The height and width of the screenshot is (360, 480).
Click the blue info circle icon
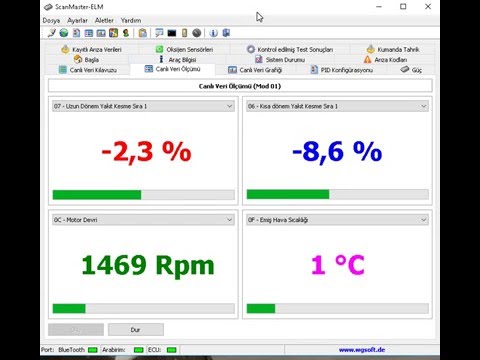(213, 33)
